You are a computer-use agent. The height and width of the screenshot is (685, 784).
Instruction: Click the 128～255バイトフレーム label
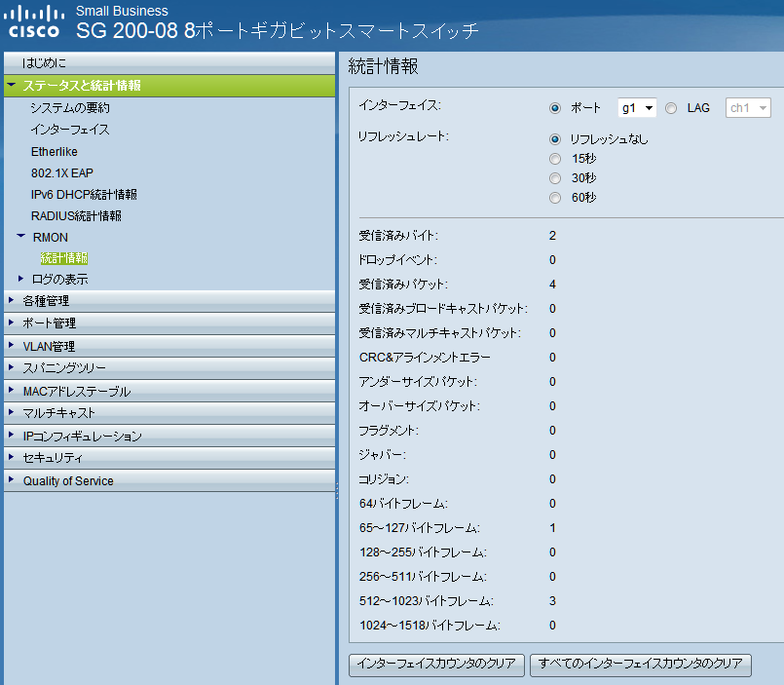pos(423,552)
